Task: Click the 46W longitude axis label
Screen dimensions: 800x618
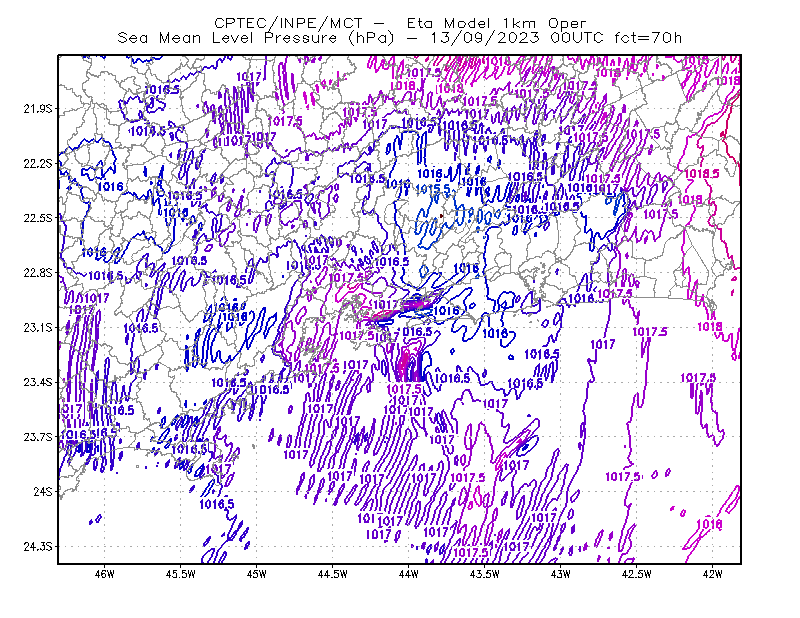Action: tap(105, 574)
